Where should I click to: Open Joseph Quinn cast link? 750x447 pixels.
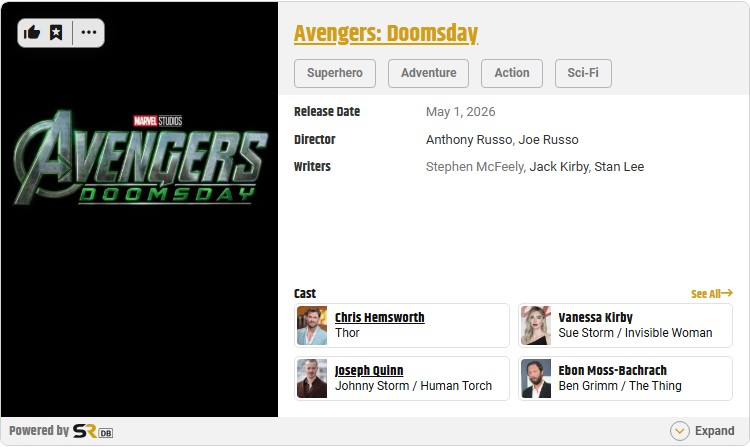[x=369, y=371]
